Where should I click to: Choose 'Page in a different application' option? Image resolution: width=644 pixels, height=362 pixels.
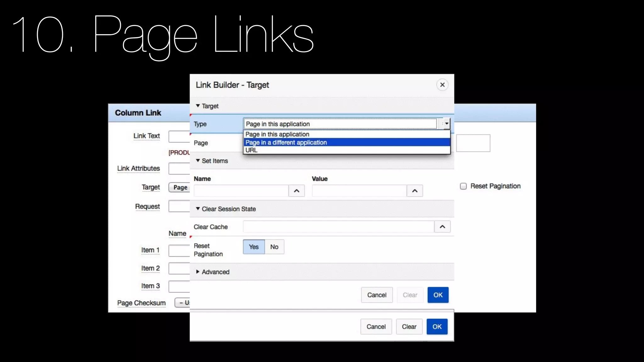pos(347,142)
